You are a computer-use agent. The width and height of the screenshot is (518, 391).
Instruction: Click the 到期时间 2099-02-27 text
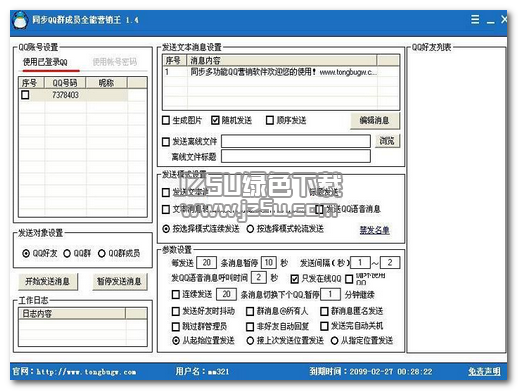[x=371, y=371]
